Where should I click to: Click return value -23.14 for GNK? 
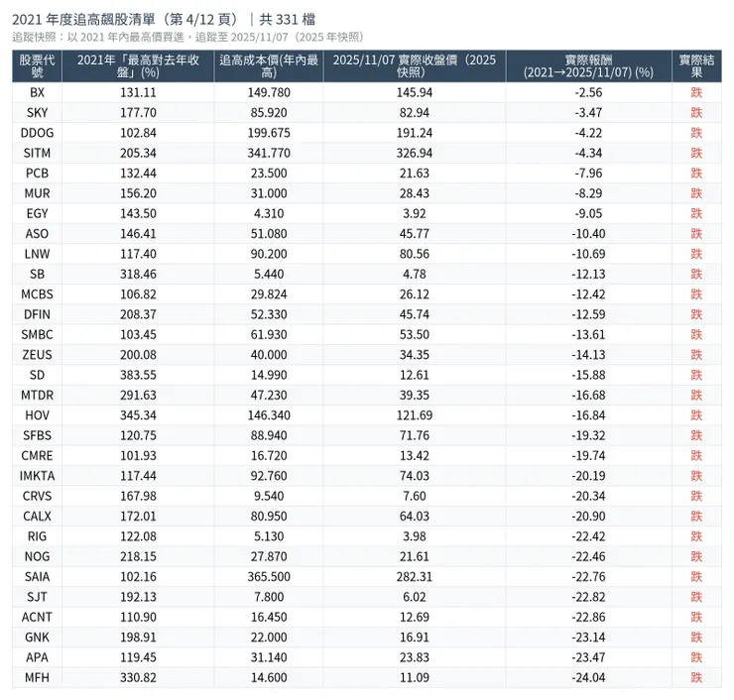(588, 637)
